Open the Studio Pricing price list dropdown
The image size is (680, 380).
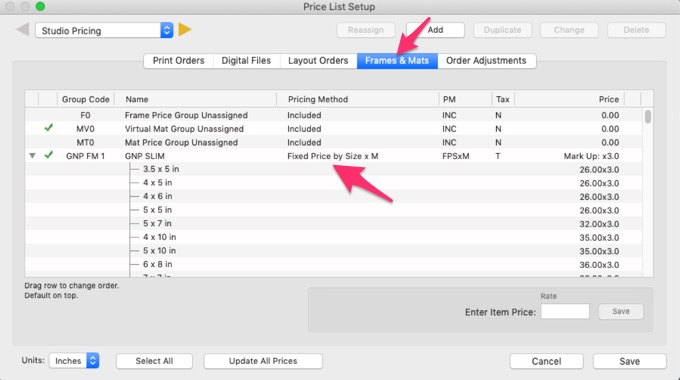[x=104, y=30]
